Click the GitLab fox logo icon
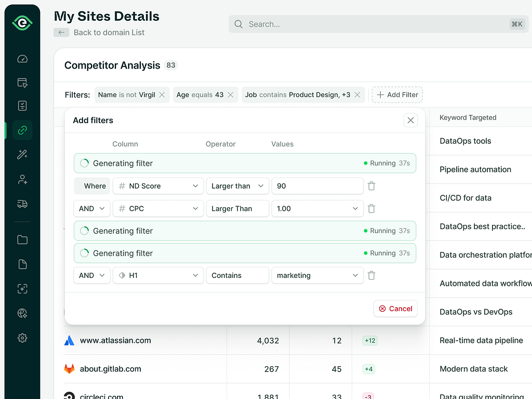The height and width of the screenshot is (399, 532). click(x=69, y=369)
